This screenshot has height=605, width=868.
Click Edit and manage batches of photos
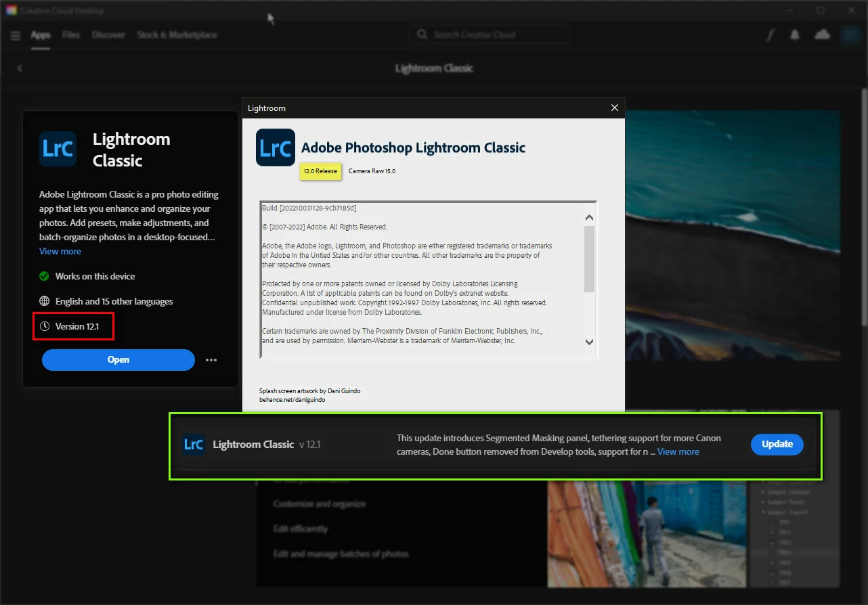coord(341,554)
